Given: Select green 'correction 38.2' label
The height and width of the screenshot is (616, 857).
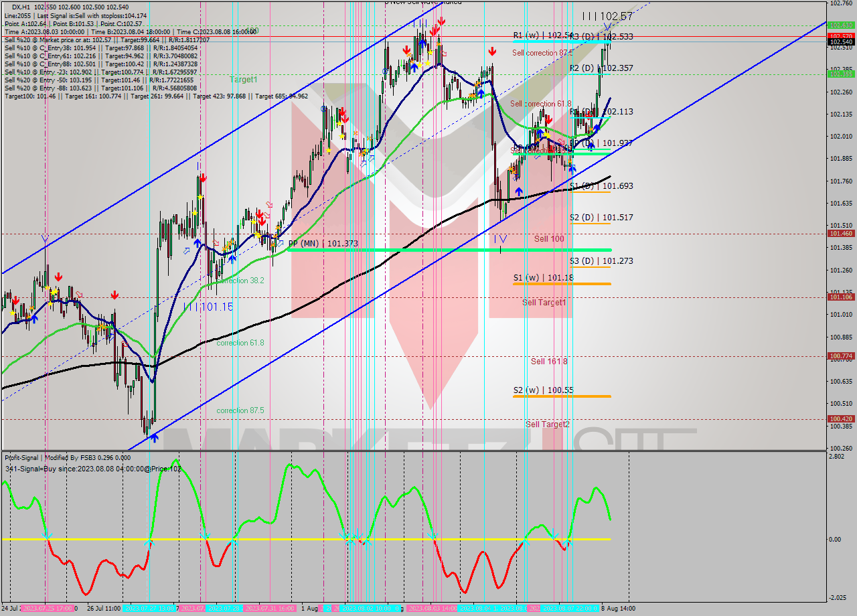Looking at the screenshot, I should click(240, 281).
